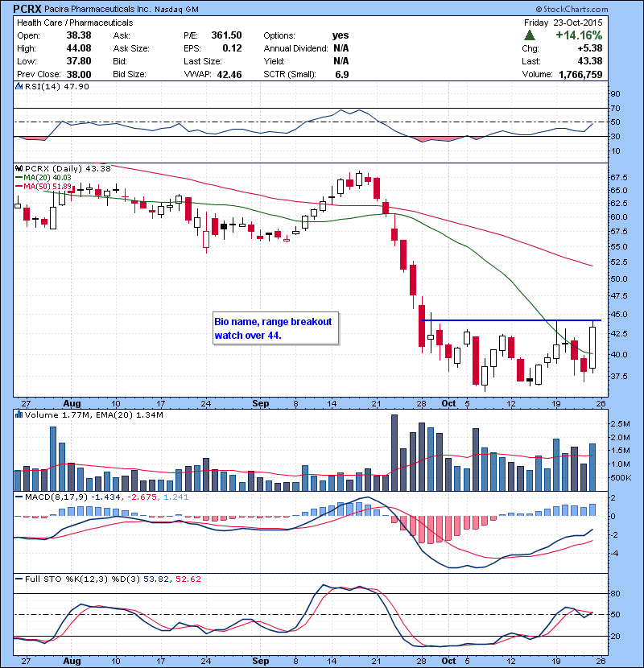644x668 pixels.
Task: Click the green MA(20) legend line
Action: pyautogui.click(x=19, y=177)
